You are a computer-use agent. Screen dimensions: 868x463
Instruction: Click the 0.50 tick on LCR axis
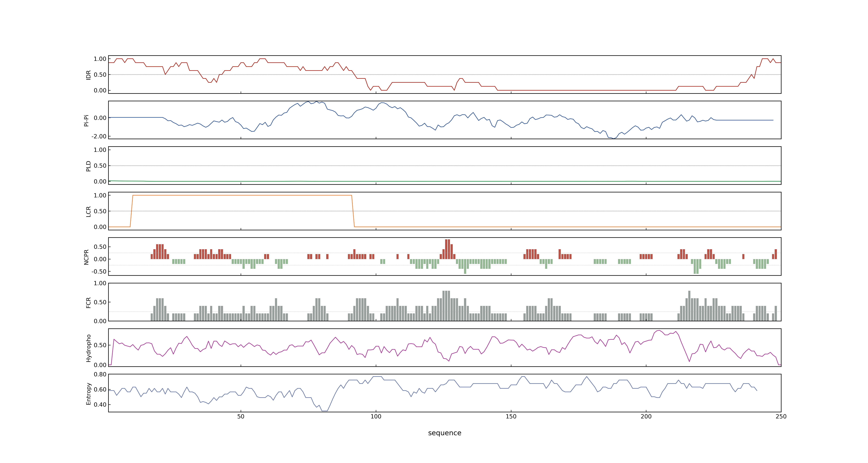pos(100,211)
